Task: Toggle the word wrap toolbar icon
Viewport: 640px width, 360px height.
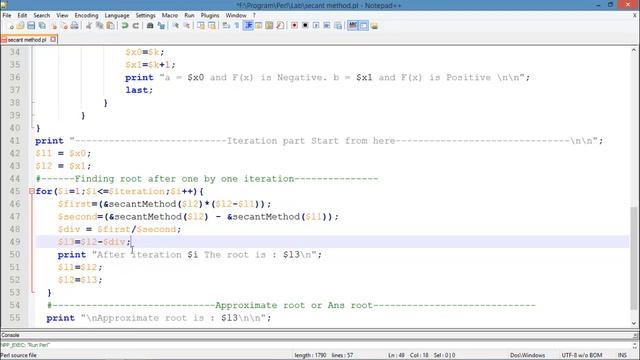Action: coord(226,26)
